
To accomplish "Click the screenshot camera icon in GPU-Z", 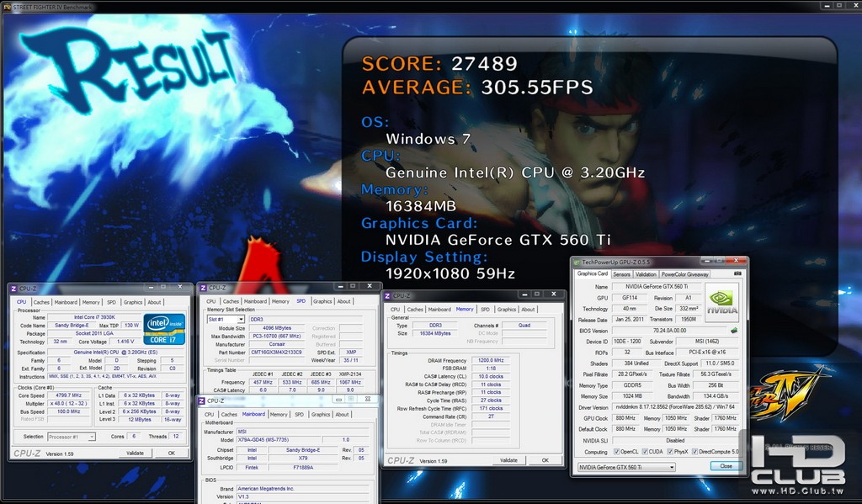I will [x=737, y=273].
